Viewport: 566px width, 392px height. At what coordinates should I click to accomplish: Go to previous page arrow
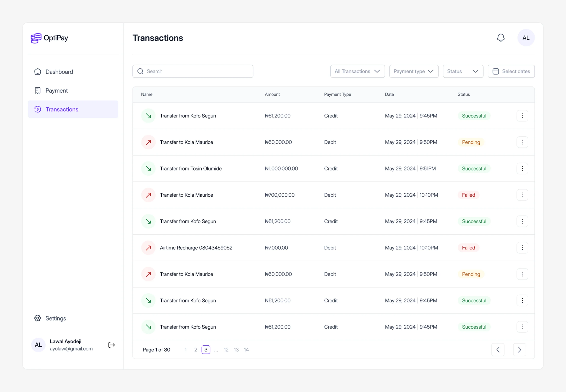coord(498,350)
